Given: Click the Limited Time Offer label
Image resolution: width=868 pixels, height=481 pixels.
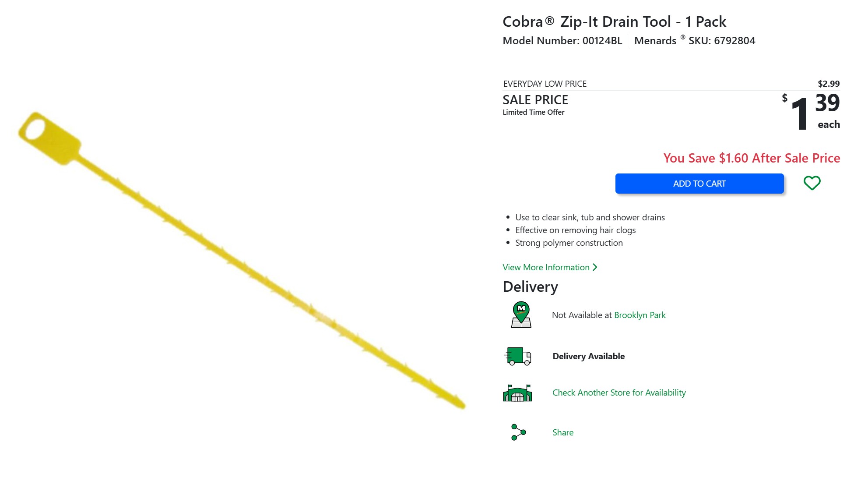Looking at the screenshot, I should (x=533, y=112).
